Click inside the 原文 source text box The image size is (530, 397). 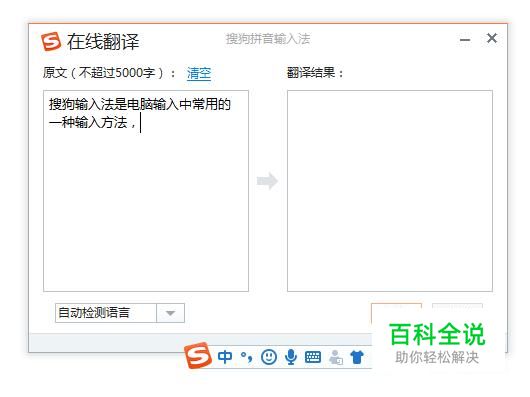(146, 191)
